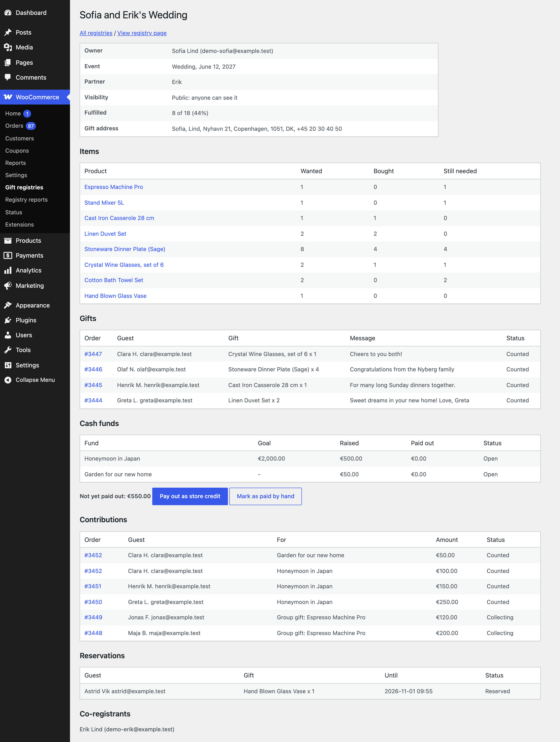Open the Comments bubble icon

pyautogui.click(x=8, y=77)
